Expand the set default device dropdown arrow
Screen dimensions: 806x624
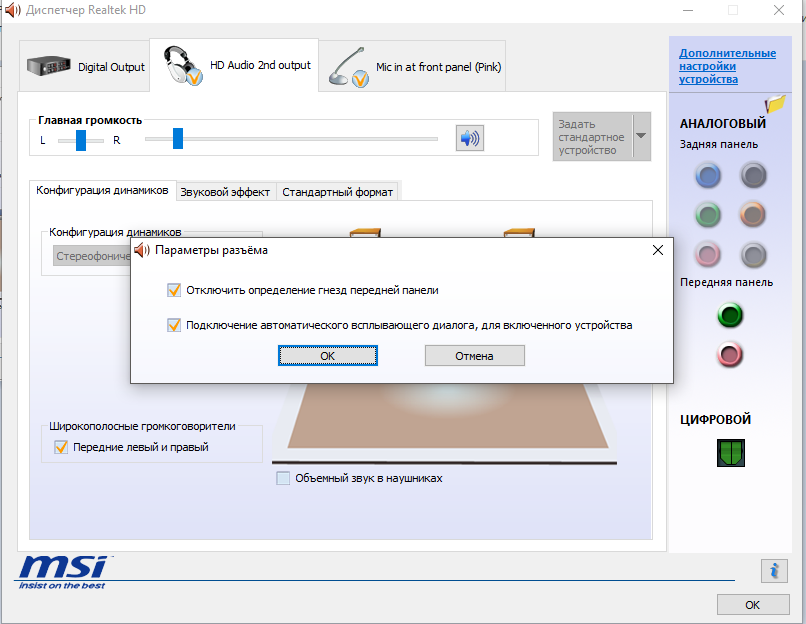pos(641,136)
